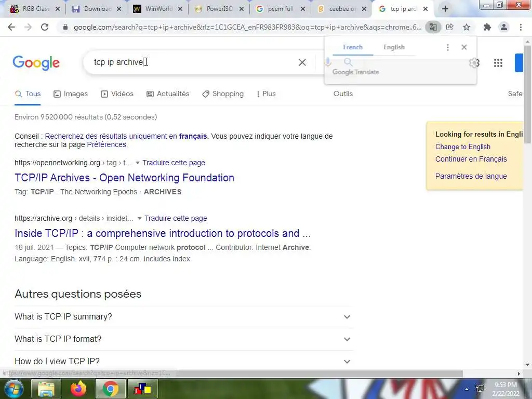This screenshot has width=532, height=399.
Task: Click Traduire cette page for archive.org result
Action: click(176, 219)
